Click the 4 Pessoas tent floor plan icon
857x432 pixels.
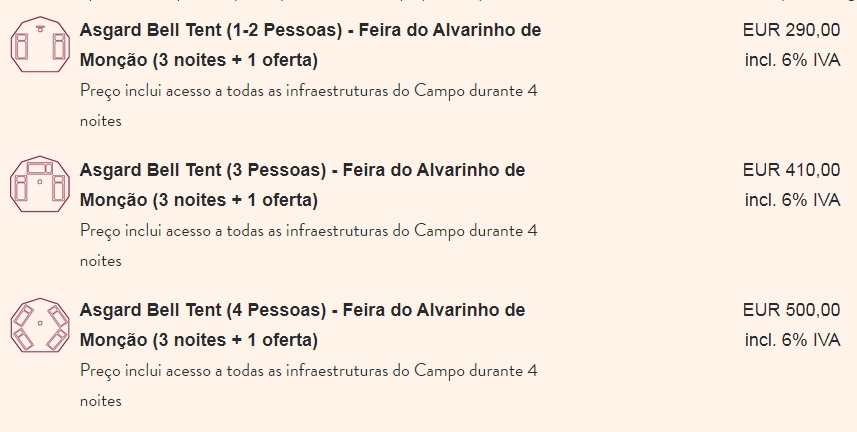(x=40, y=325)
